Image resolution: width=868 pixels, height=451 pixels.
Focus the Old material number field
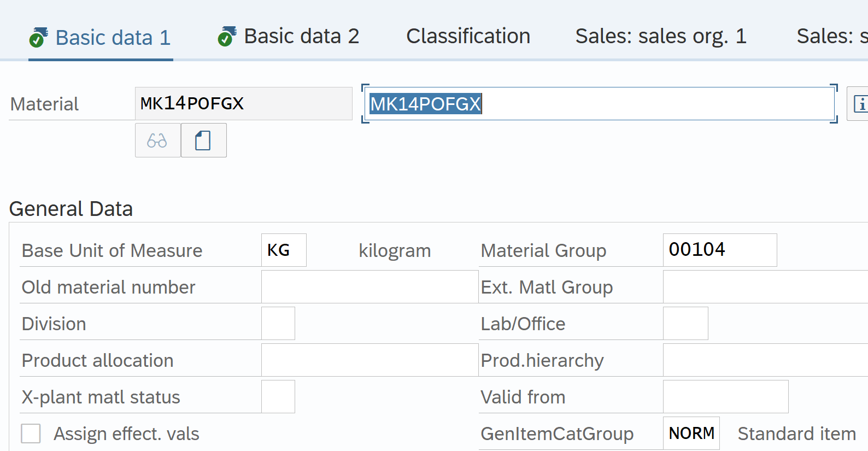(370, 287)
